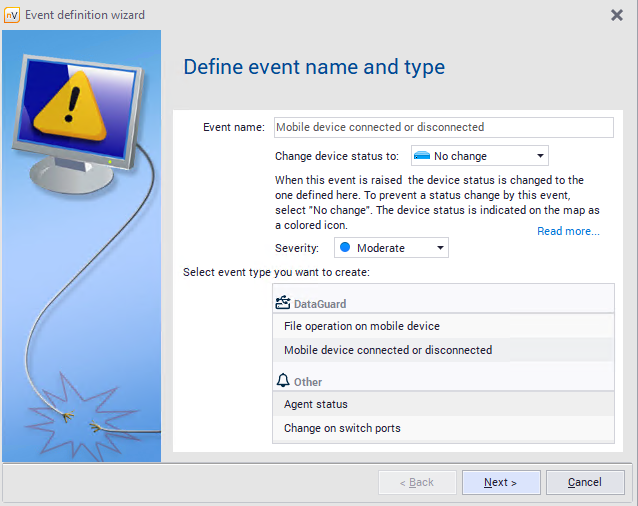
Task: Click the nV app icon in title bar
Action: (x=12, y=15)
